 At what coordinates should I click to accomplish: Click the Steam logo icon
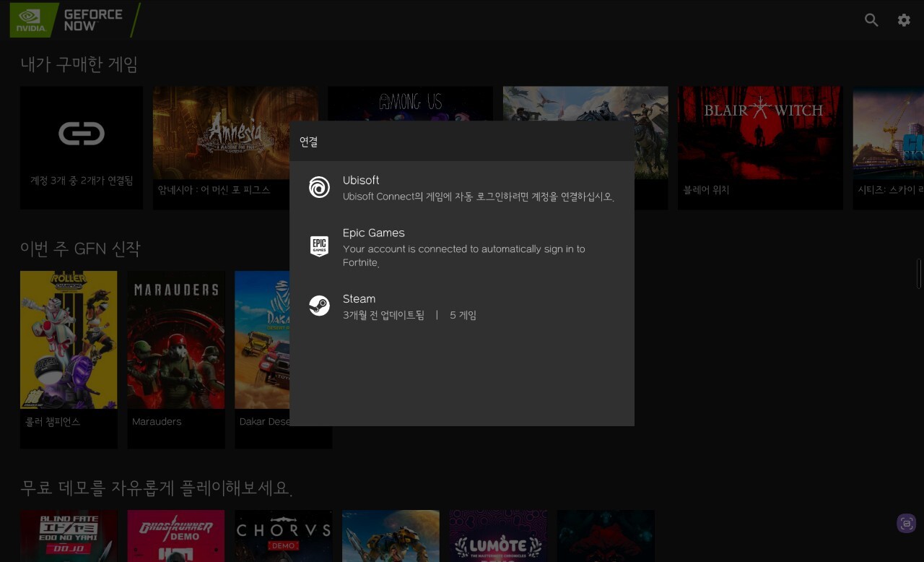coord(319,306)
